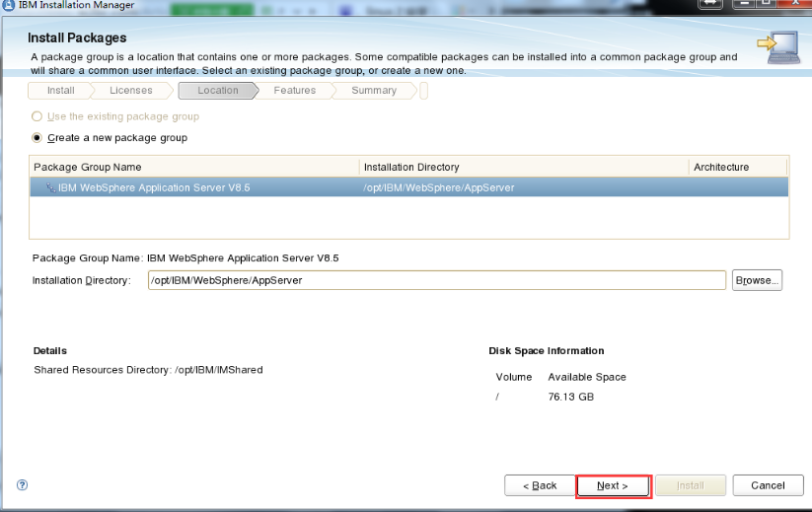The height and width of the screenshot is (512, 812).
Task: Select the IBM WebSphere Application Server V8.5 row
Action: coord(409,187)
